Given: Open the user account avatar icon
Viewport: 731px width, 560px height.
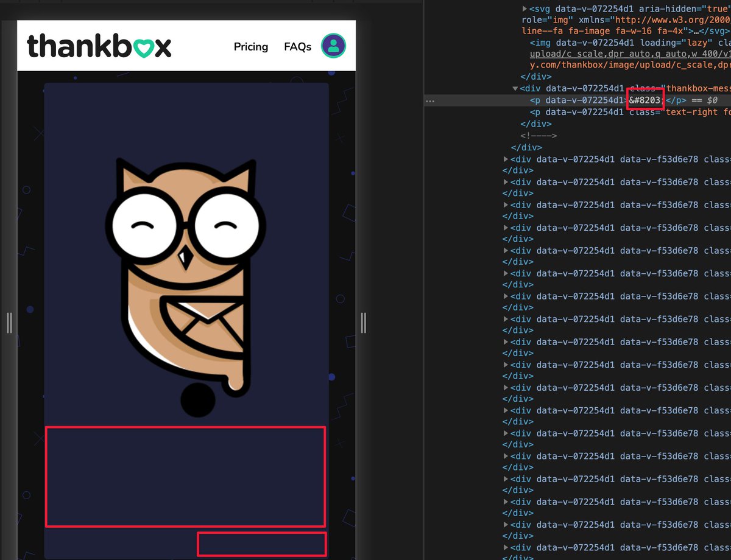Looking at the screenshot, I should pos(334,46).
